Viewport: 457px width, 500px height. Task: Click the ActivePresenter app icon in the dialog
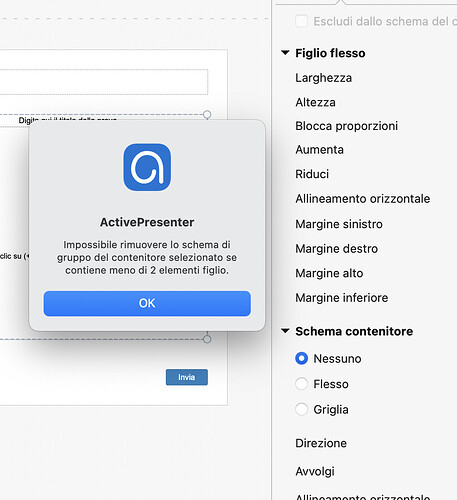pos(147,167)
